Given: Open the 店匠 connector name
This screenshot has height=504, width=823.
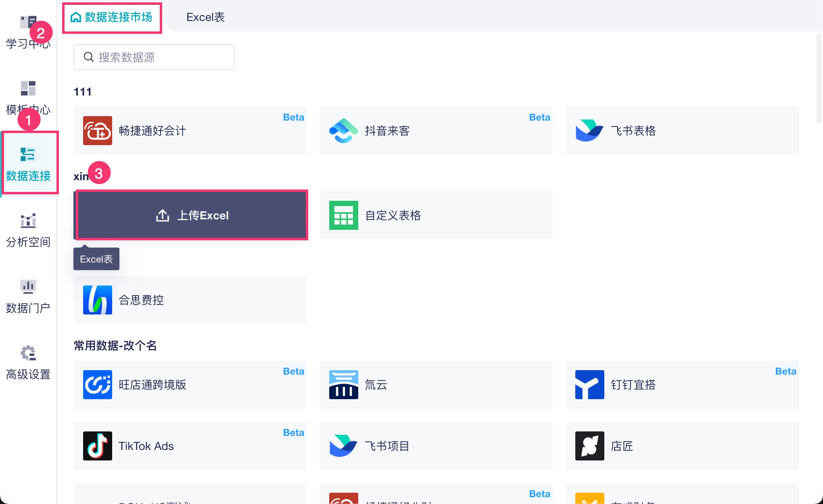Looking at the screenshot, I should 622,446.
